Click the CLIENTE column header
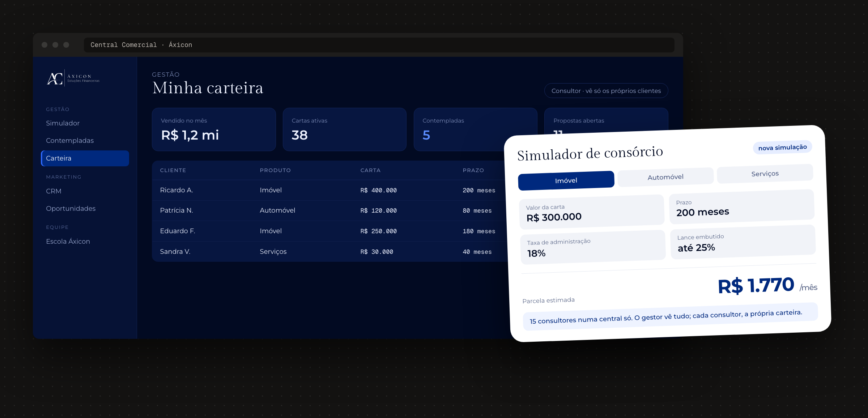 tap(173, 170)
